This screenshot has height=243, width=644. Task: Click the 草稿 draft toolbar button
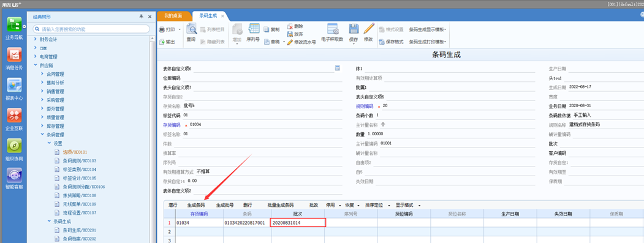(x=271, y=42)
